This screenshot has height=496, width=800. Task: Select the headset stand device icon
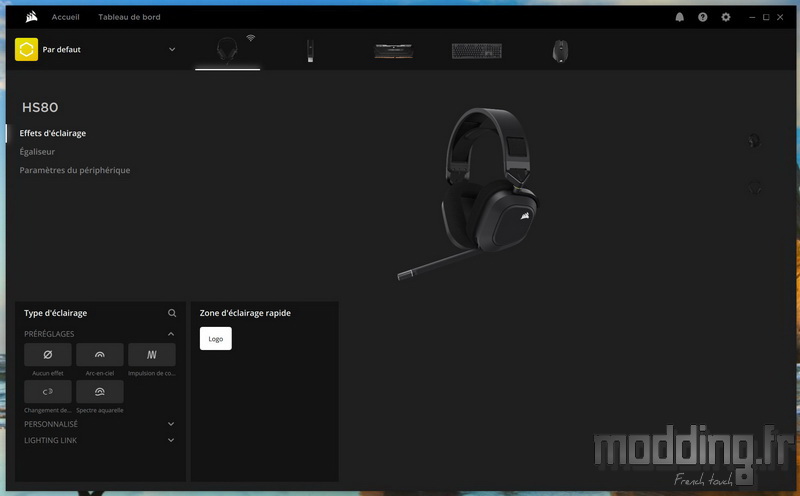point(310,51)
